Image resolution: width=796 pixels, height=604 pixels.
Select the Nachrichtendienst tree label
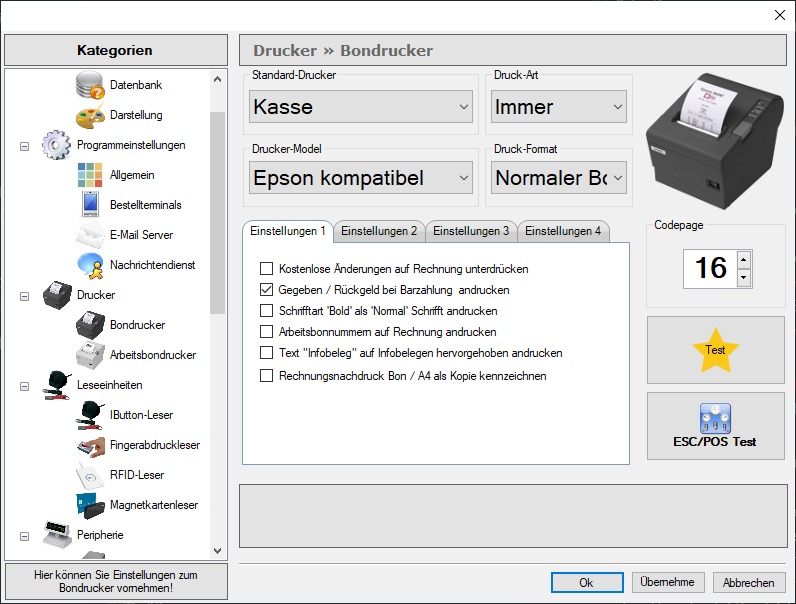(x=152, y=265)
